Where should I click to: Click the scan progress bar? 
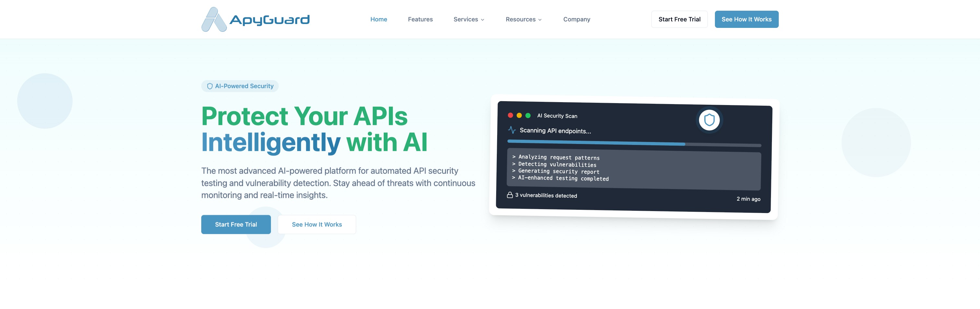(x=634, y=143)
